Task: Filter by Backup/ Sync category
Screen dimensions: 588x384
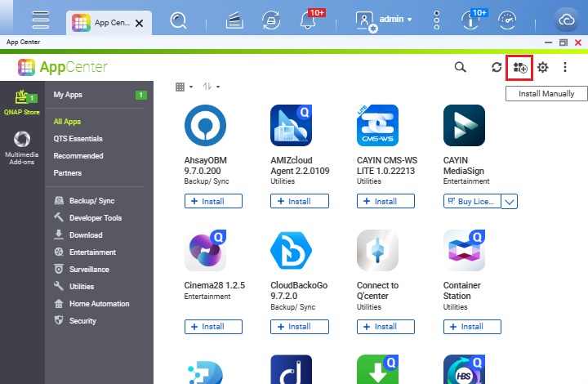Action: (85, 201)
